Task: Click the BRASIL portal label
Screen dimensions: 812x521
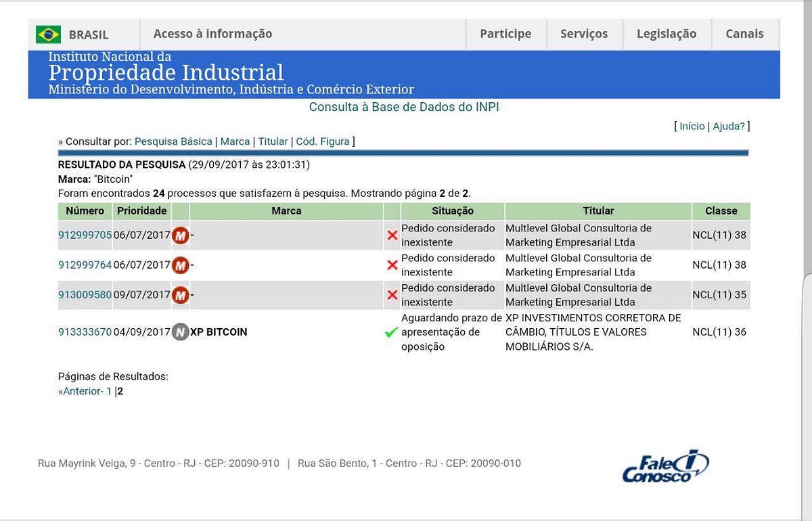Action: 89,35
